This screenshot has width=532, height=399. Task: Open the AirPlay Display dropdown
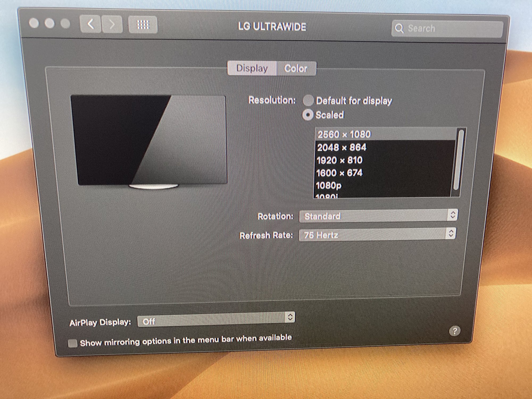[216, 319]
